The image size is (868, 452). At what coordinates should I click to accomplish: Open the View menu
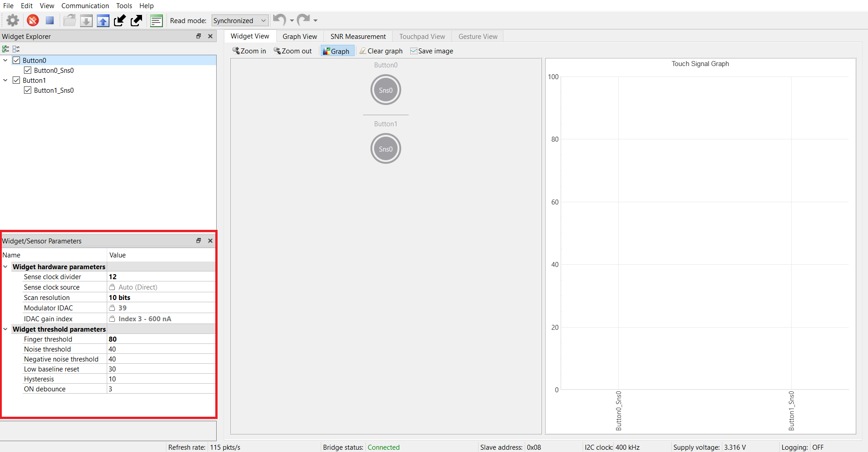(x=47, y=5)
